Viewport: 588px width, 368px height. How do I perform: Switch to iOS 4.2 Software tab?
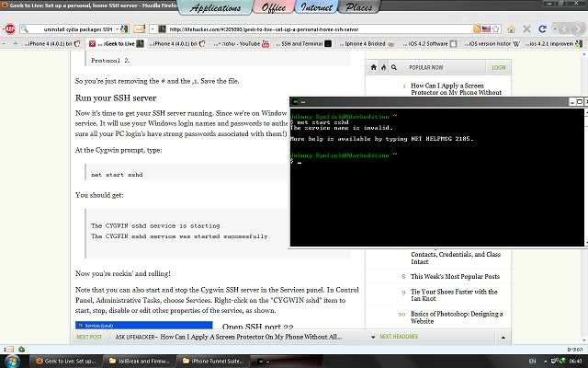pyautogui.click(x=430, y=44)
